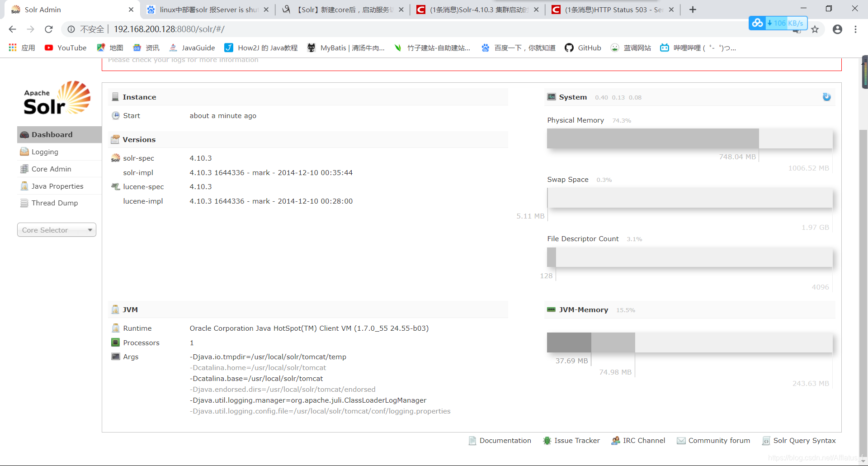Viewport: 868px width, 466px height.
Task: Click the File Descriptor Count bar
Action: tap(689, 257)
